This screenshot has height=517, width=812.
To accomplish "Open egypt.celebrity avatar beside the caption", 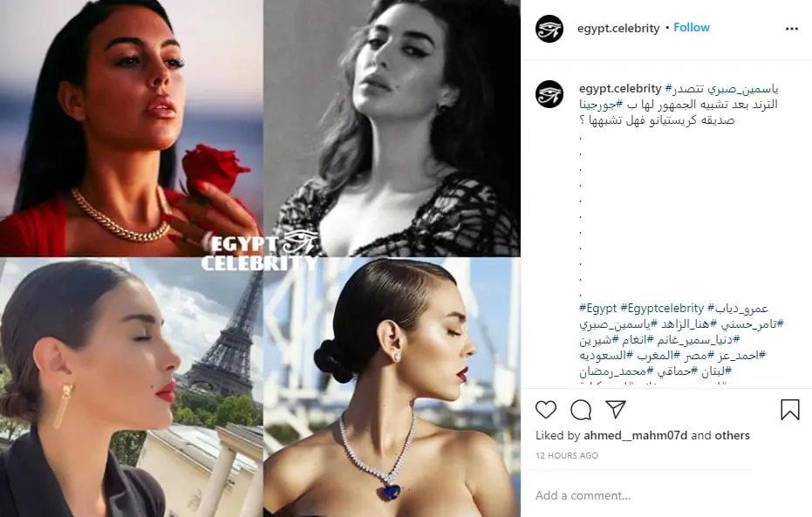I will (549, 94).
